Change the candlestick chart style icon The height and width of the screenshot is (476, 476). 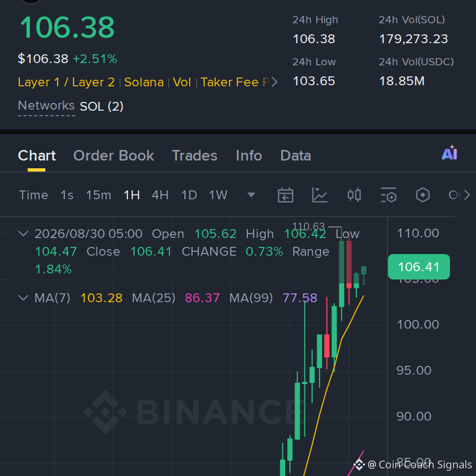tap(354, 195)
